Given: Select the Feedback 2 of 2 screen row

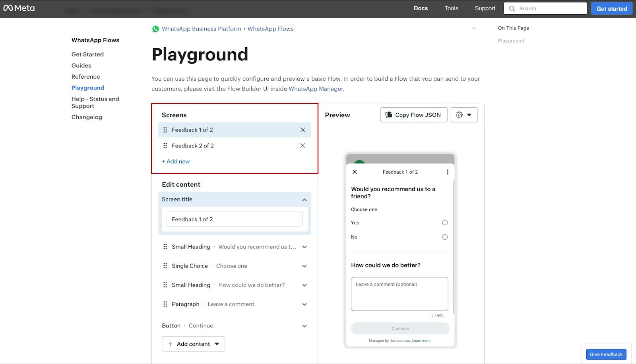Looking at the screenshot, I should click(235, 146).
